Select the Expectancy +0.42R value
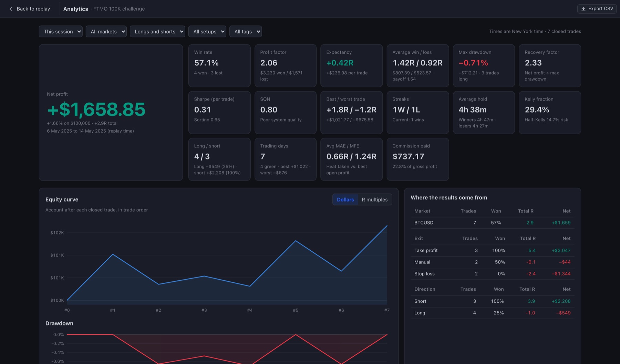Screen dimensions: 620x364 340,63
